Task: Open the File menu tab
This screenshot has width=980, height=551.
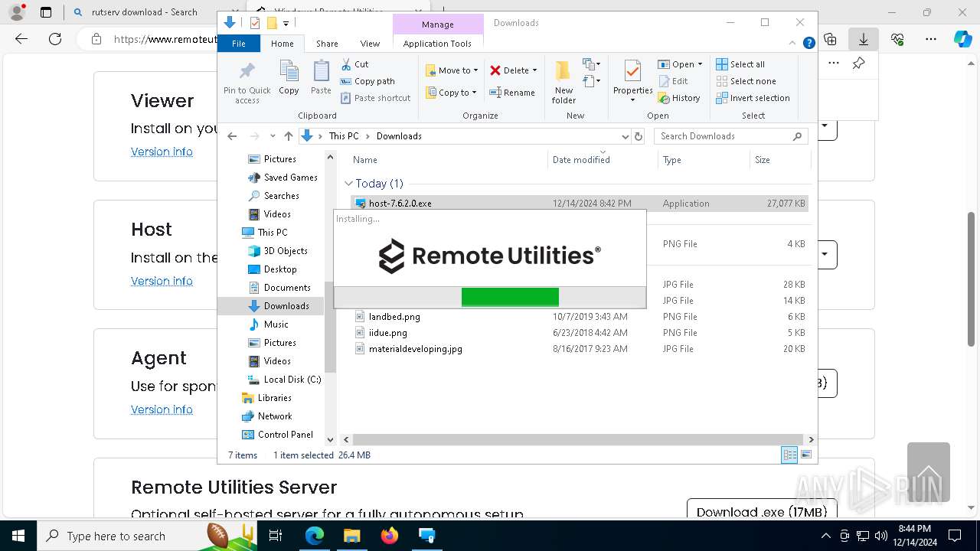Action: click(x=239, y=44)
